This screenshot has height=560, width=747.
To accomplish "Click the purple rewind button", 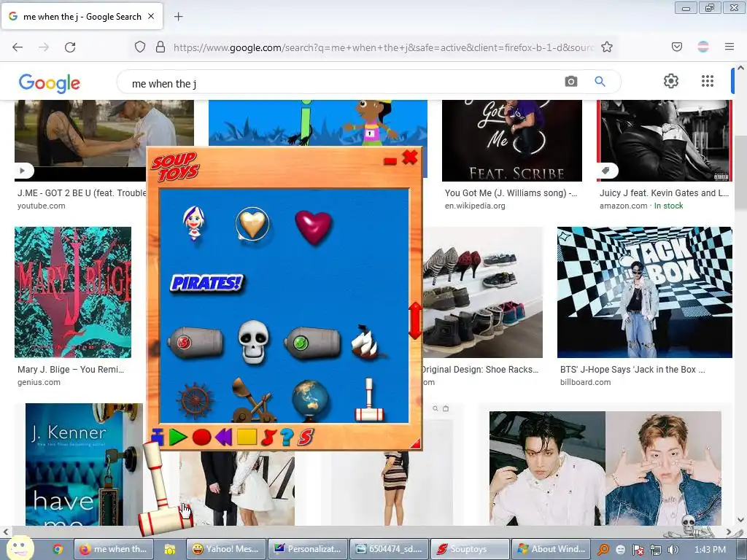I will pyautogui.click(x=223, y=437).
